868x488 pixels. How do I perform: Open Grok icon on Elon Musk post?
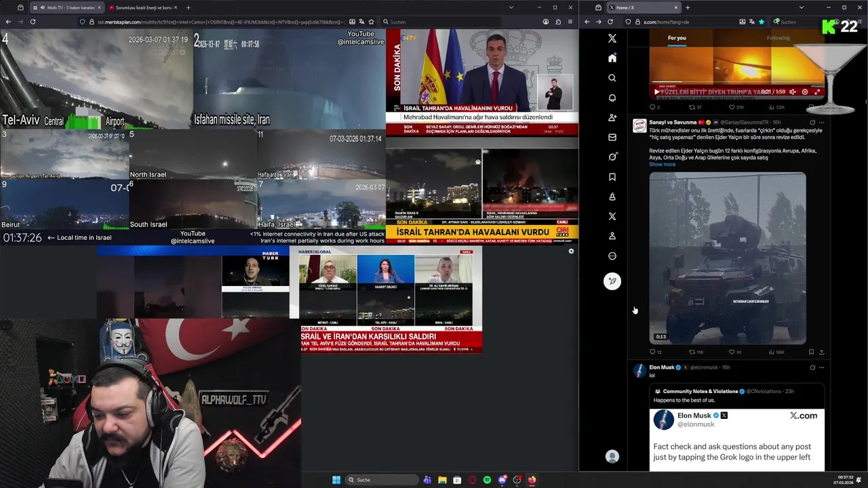coord(812,367)
